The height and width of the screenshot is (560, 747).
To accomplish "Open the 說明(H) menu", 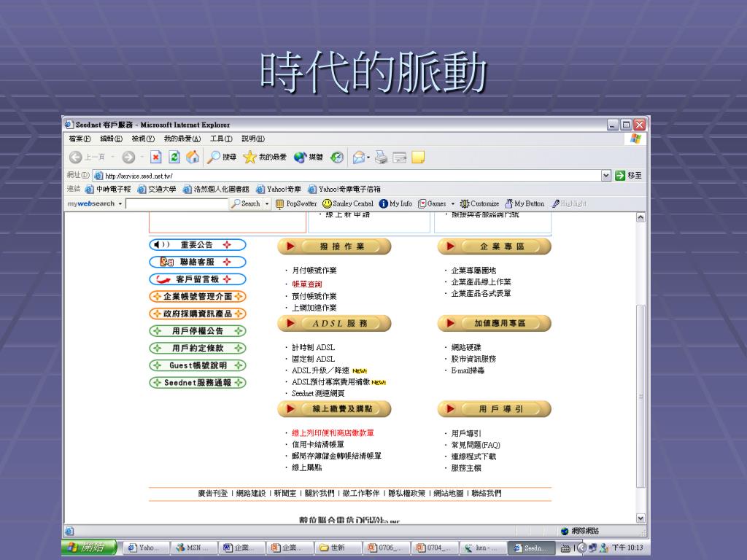I will (x=253, y=139).
